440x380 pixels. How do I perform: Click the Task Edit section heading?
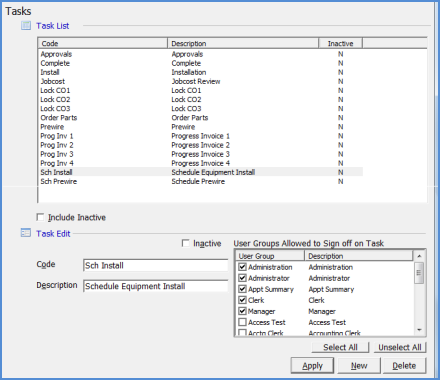click(53, 233)
